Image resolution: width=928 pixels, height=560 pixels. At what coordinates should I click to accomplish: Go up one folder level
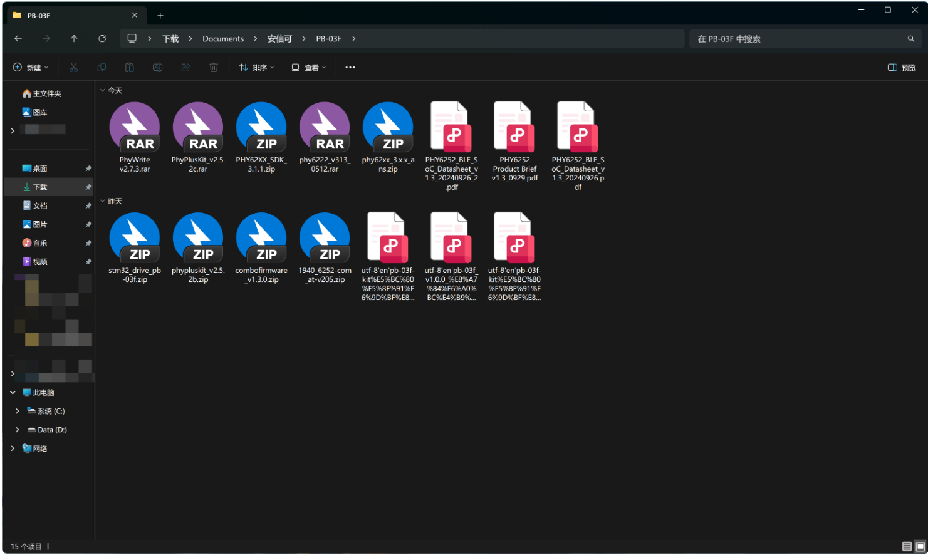74,39
